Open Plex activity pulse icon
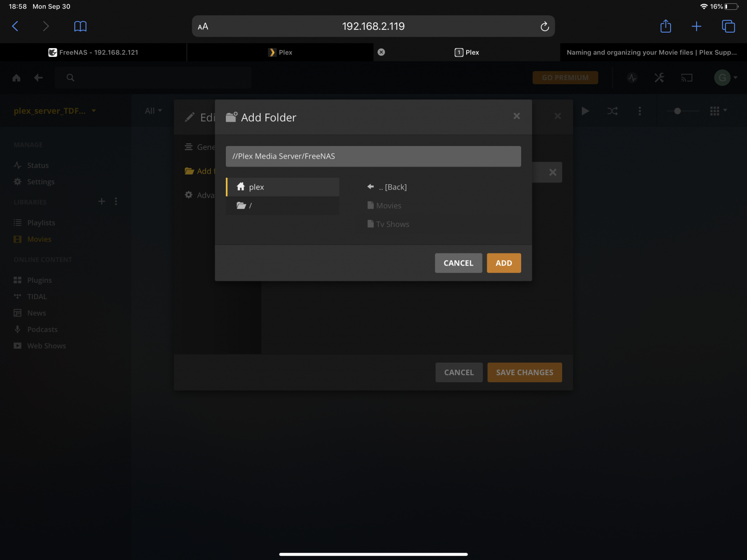The image size is (747, 560). tap(632, 77)
